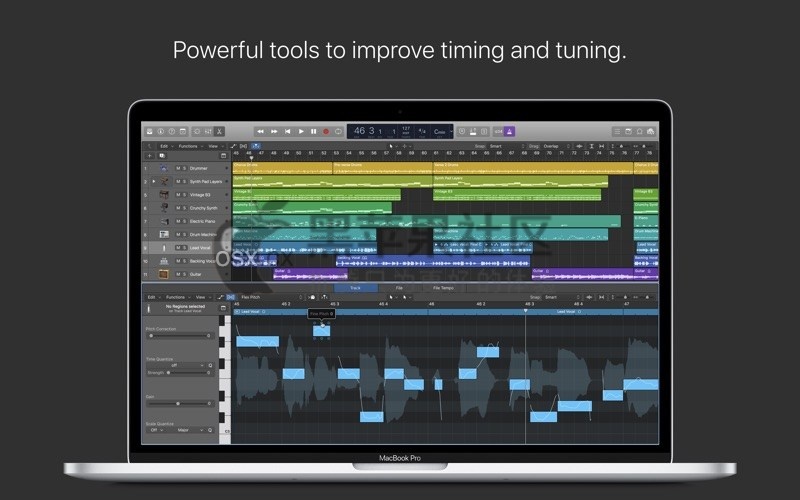
Task: Open the Tuner button
Action: (x=473, y=132)
